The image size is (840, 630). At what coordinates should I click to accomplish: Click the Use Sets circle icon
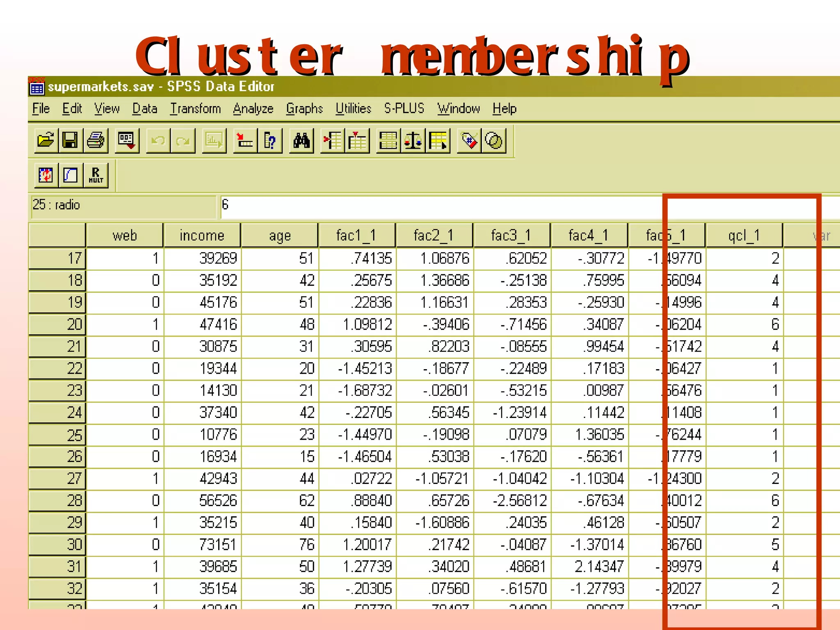[x=494, y=141]
